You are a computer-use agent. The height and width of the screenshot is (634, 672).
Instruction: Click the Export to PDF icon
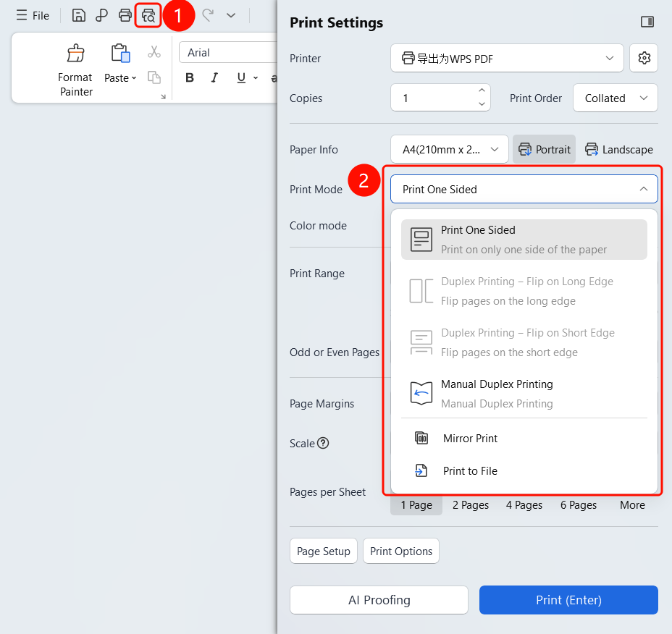[101, 16]
